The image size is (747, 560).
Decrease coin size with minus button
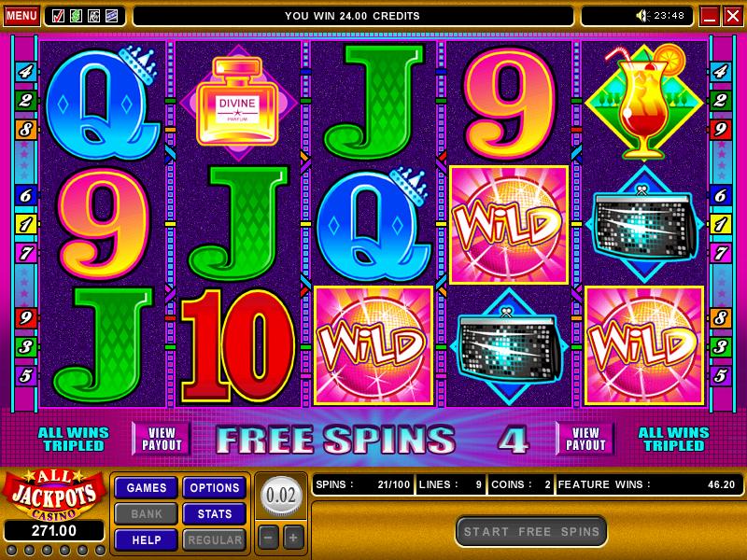[x=268, y=539]
